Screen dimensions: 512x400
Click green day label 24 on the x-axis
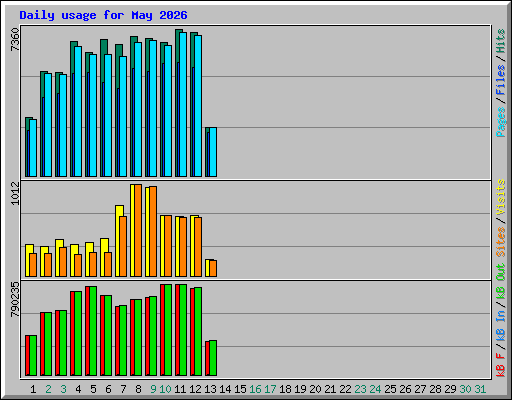(375, 389)
